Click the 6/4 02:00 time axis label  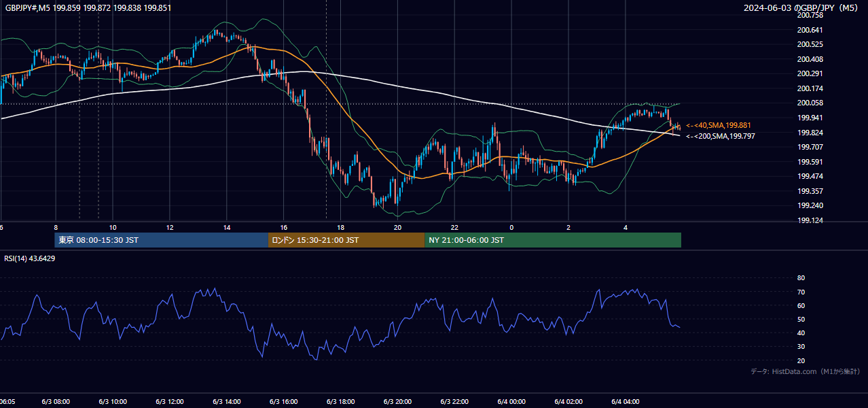coord(569,402)
